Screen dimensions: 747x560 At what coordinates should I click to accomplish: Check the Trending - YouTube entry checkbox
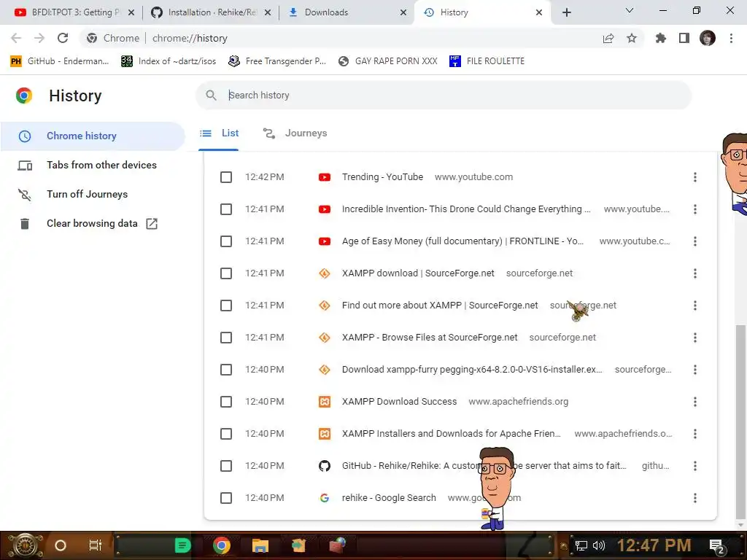click(x=226, y=177)
